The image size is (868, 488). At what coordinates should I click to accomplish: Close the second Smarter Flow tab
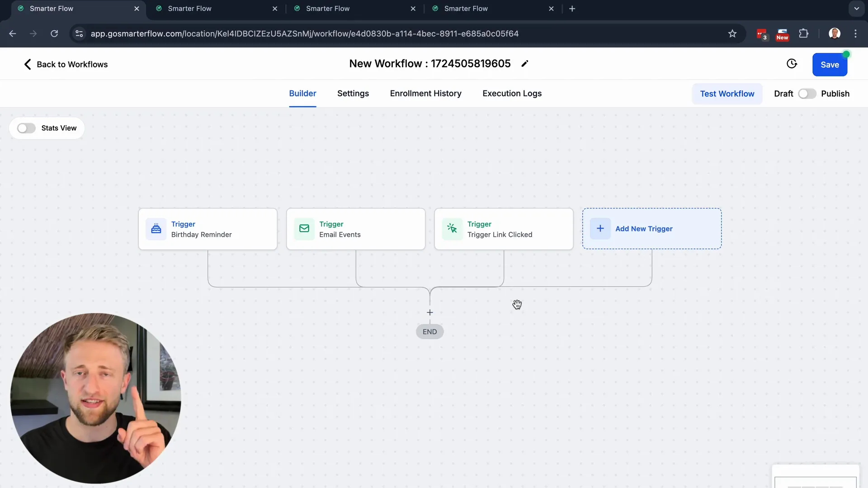coord(275,9)
